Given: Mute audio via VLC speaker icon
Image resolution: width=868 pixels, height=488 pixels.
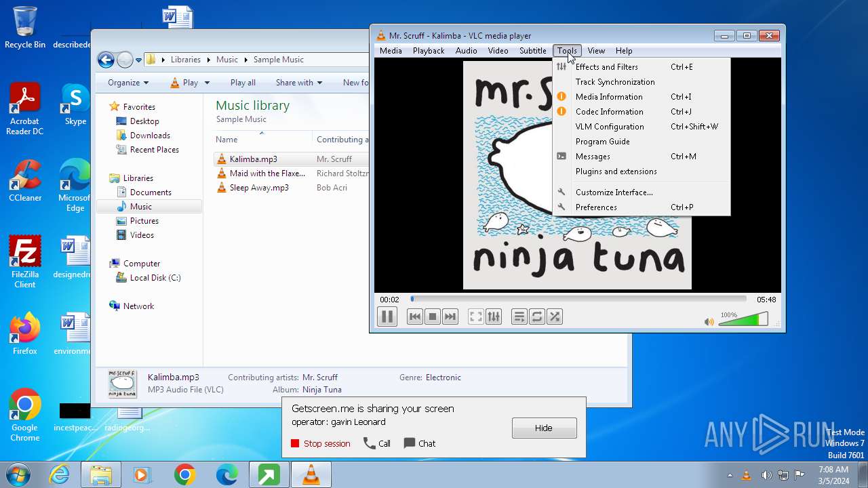Looking at the screenshot, I should click(709, 322).
